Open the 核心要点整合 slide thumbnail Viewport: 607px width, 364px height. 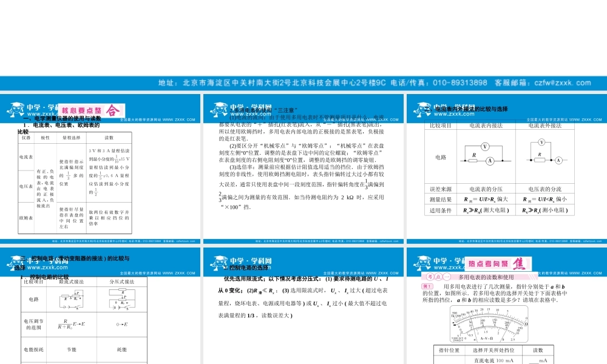100,169
